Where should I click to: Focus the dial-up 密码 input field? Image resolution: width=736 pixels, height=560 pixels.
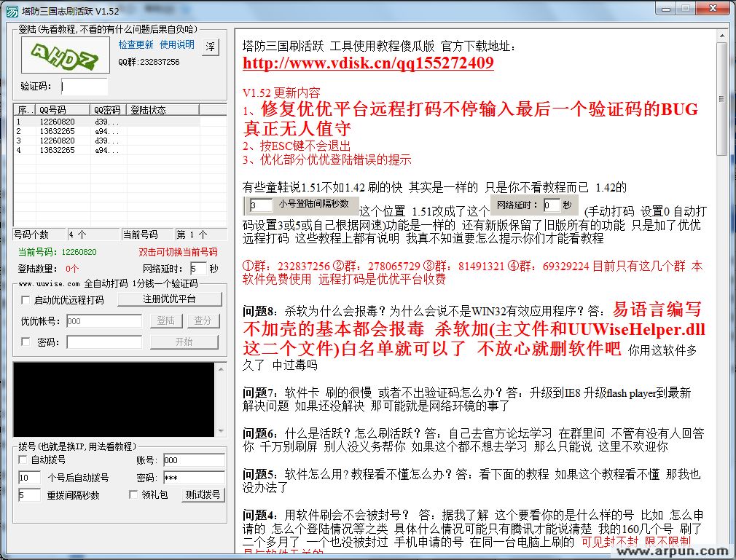(194, 478)
